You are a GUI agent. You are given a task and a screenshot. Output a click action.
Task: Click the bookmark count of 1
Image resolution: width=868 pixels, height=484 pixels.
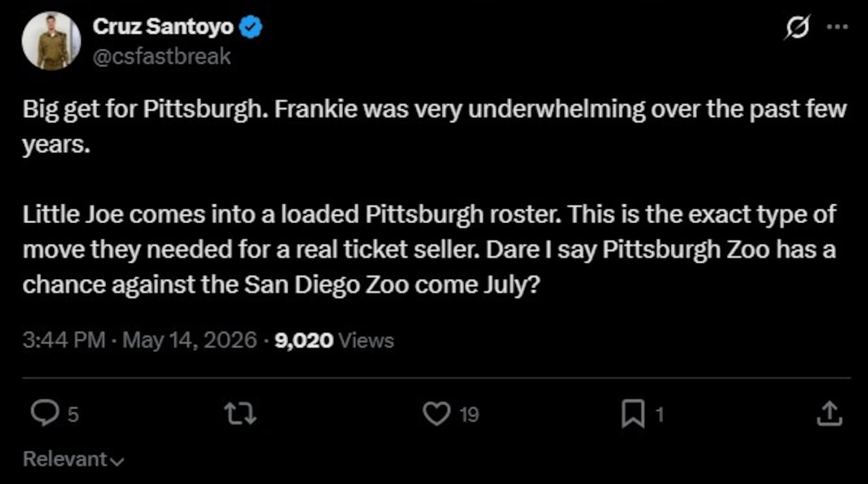tap(659, 415)
